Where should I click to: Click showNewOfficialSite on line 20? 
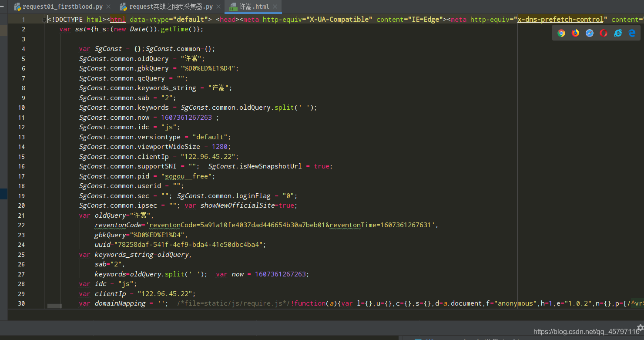point(237,205)
